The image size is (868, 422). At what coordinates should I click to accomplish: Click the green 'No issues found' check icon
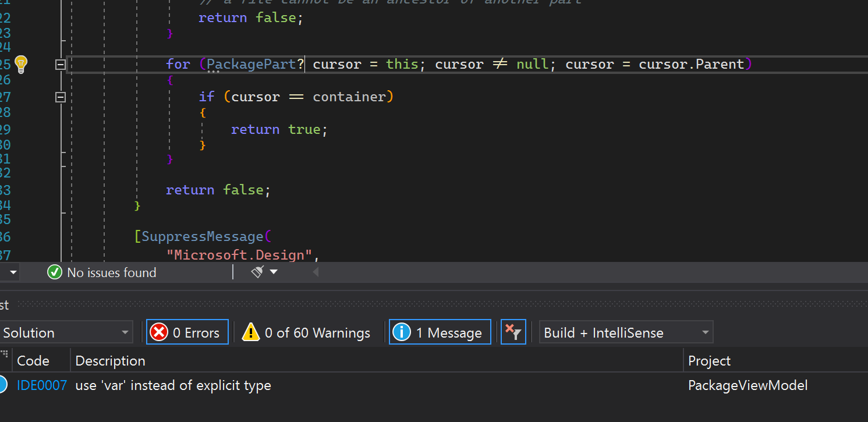54,272
